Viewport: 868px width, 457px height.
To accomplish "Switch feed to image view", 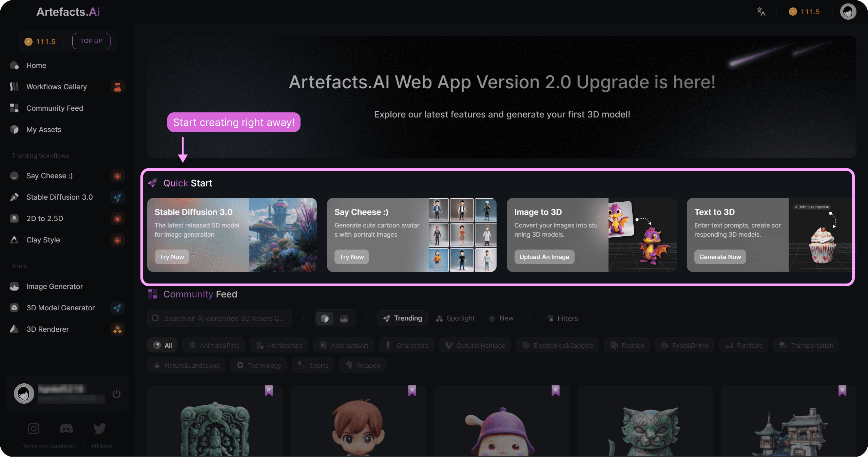I will (344, 318).
